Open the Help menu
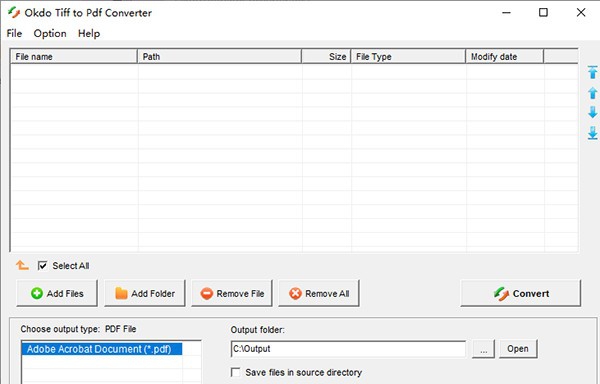The image size is (600, 384). [89, 33]
